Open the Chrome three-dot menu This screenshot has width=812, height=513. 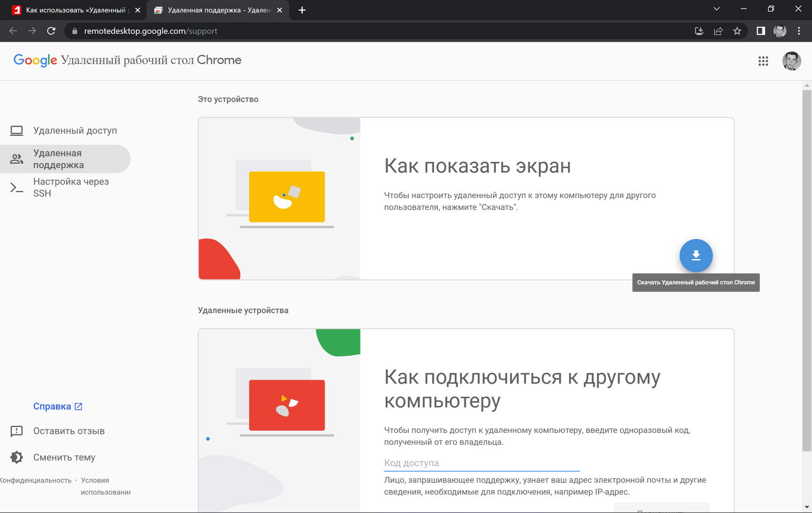pyautogui.click(x=800, y=31)
